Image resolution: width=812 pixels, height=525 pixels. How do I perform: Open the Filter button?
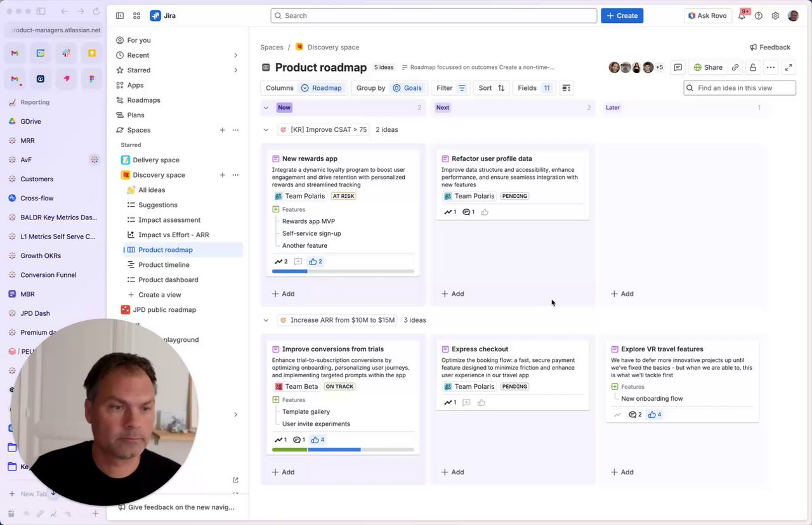452,88
